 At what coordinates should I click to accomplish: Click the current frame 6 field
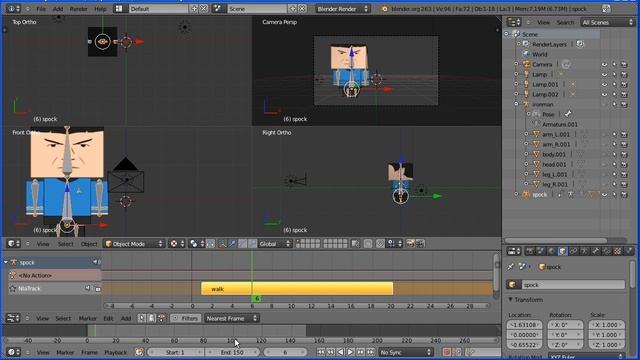[285, 352]
